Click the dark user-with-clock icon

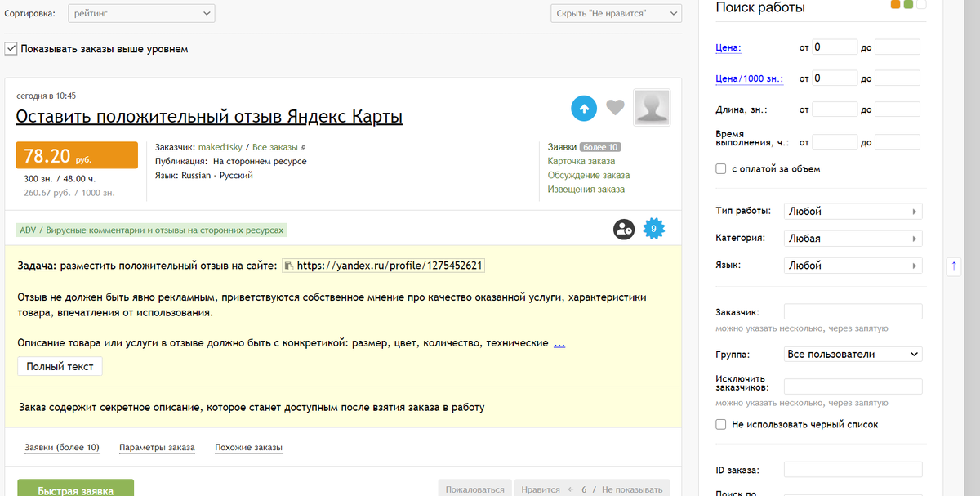pos(625,230)
